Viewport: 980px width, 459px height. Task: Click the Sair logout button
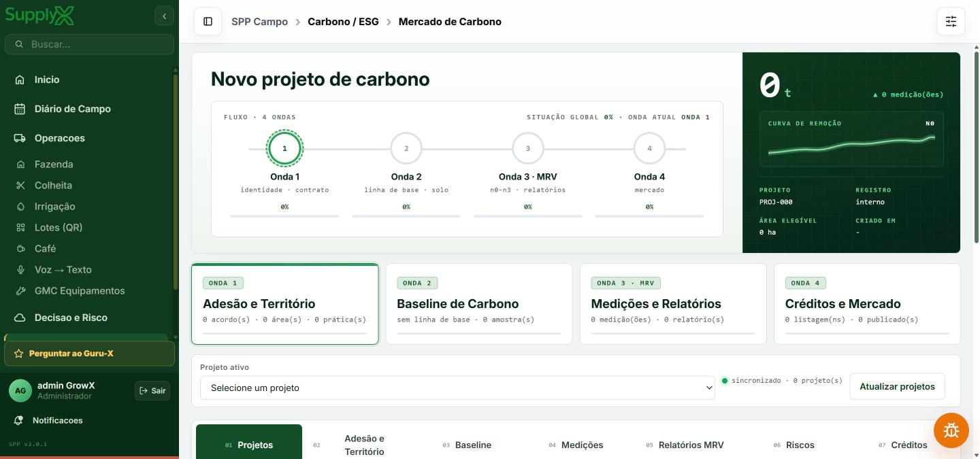pyautogui.click(x=152, y=390)
